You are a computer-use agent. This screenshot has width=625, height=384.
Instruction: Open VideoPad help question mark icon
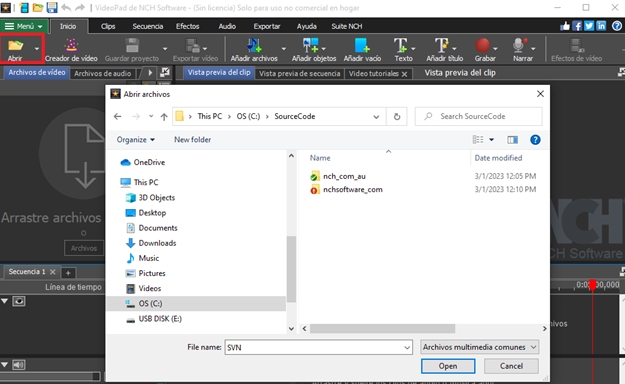pos(617,26)
